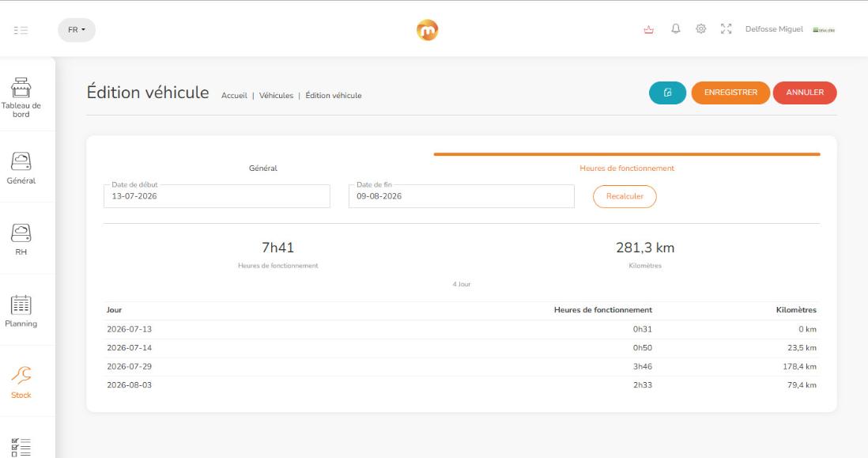Click the 178,4 km cell
This screenshot has width=868, height=458.
[x=799, y=366]
